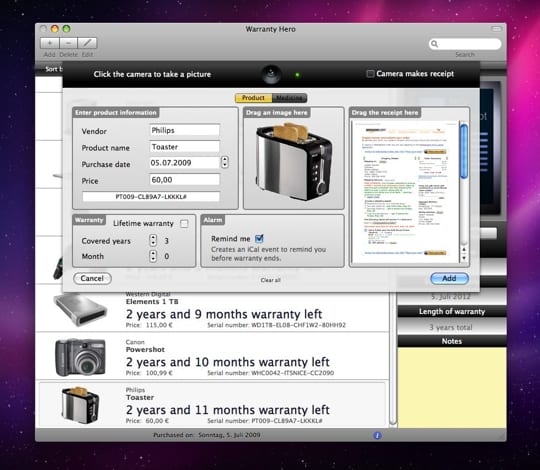The height and width of the screenshot is (470, 540).
Task: Click the Add plus toolbar icon
Action: click(x=50, y=43)
